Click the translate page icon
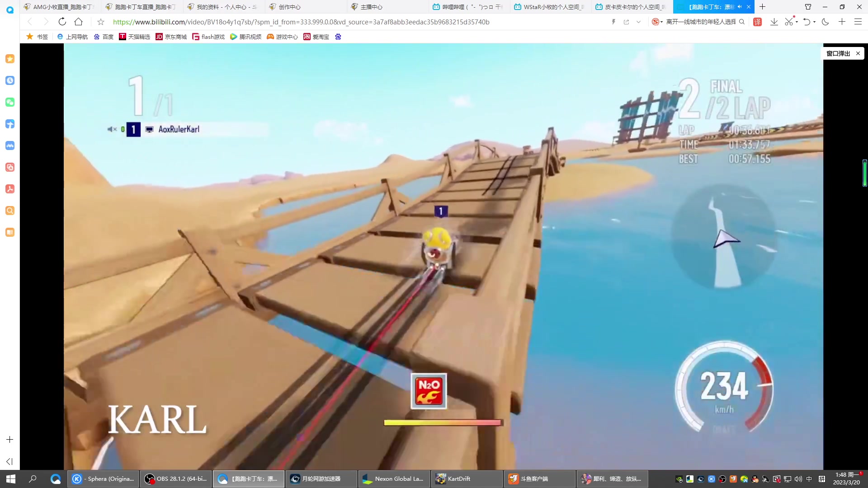The height and width of the screenshot is (488, 868). [x=758, y=22]
